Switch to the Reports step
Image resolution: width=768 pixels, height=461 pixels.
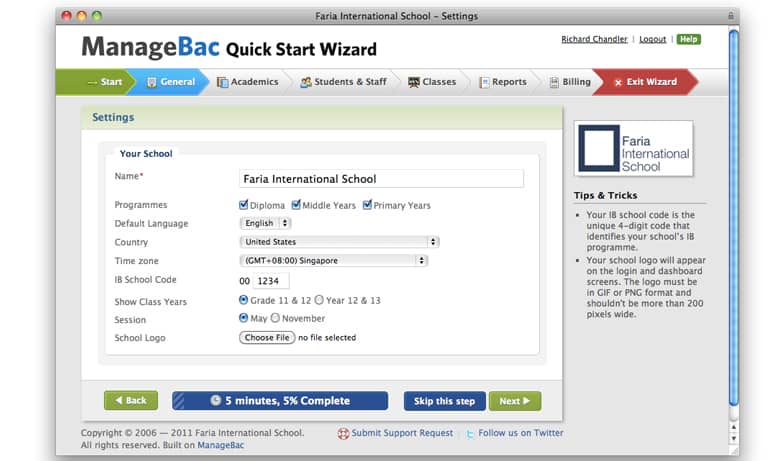pyautogui.click(x=503, y=82)
